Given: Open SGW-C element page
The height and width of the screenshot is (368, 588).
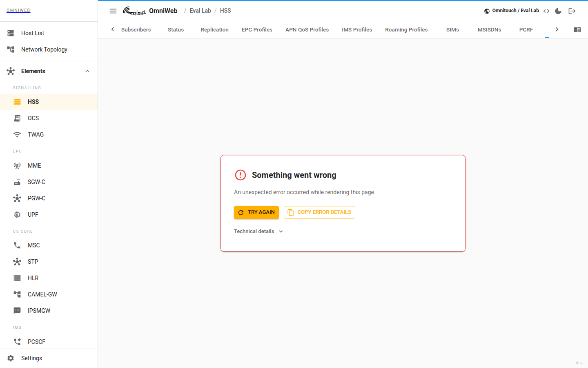Looking at the screenshot, I should [49, 182].
